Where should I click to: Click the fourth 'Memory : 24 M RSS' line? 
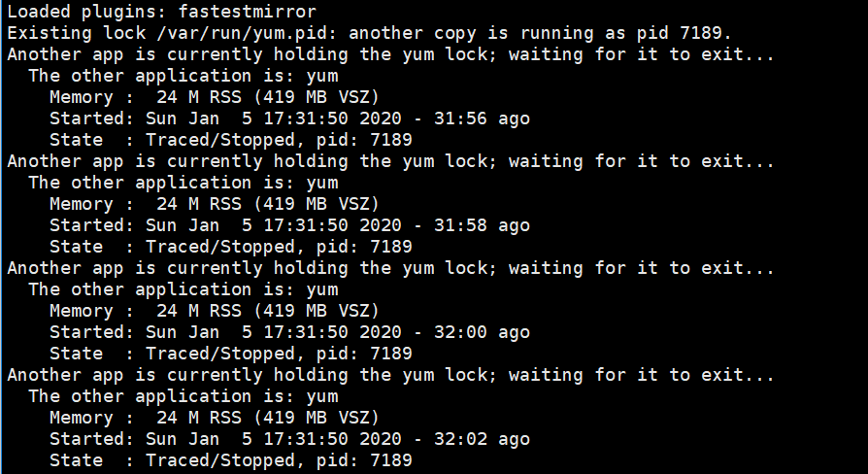(215, 418)
